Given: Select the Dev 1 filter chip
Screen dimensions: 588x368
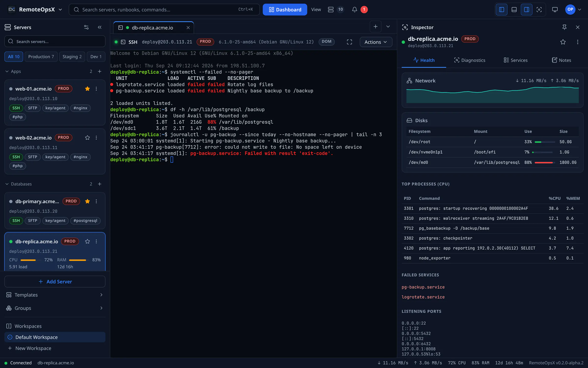Looking at the screenshot, I should (x=96, y=57).
